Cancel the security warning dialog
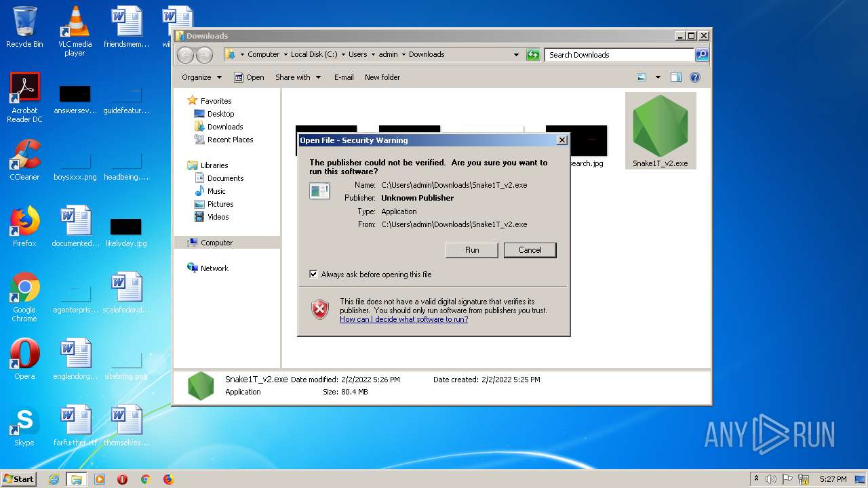868x488 pixels. [530, 250]
